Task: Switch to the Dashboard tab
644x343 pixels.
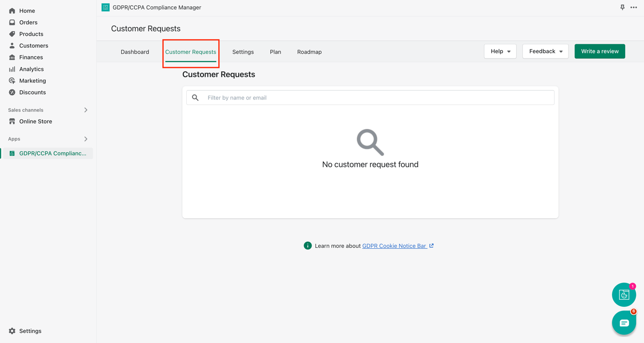Action: pos(135,52)
